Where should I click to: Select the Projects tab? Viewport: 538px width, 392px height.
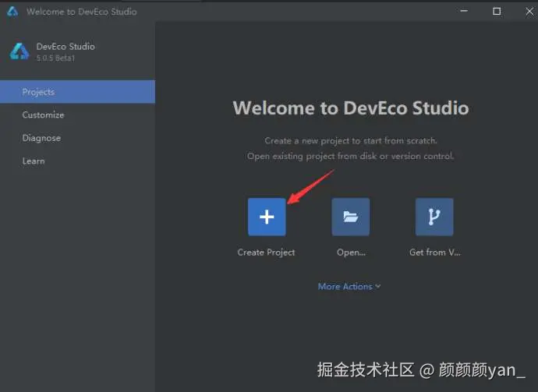click(x=77, y=91)
